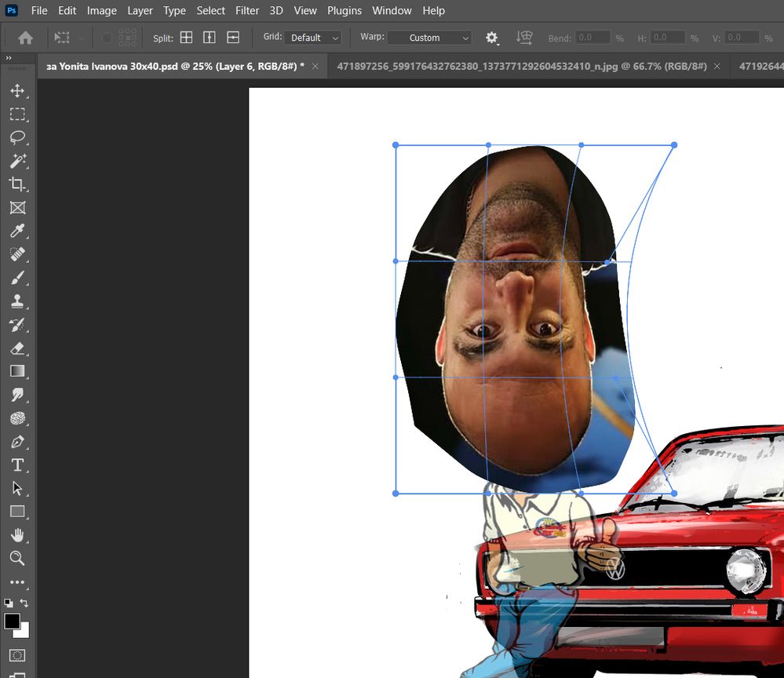784x678 pixels.
Task: Select the Smudge tool
Action: (x=17, y=395)
